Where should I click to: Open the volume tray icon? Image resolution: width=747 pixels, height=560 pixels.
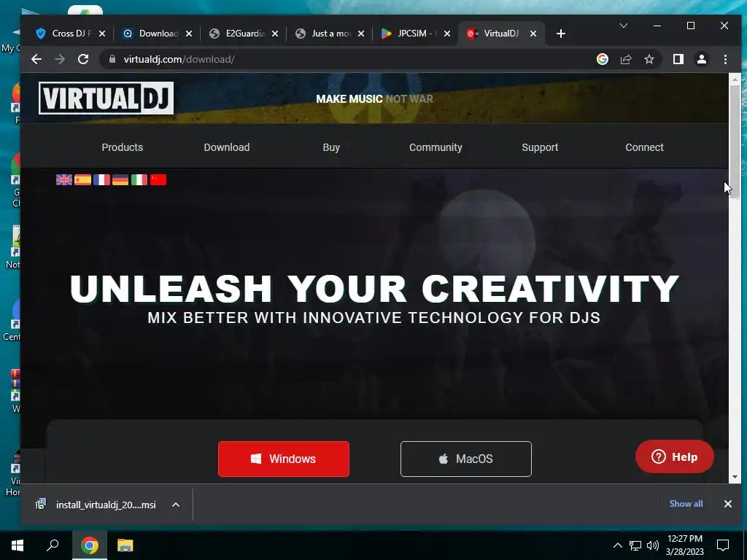tap(653, 545)
